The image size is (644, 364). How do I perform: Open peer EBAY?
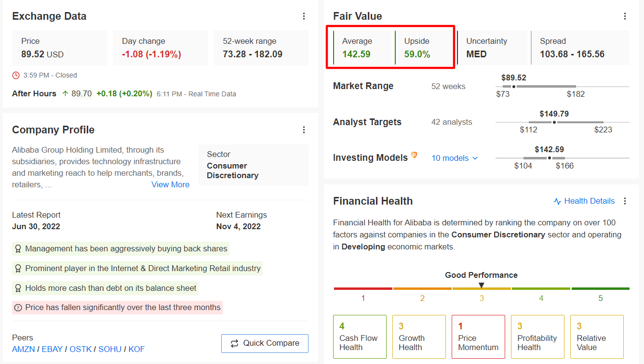pos(52,349)
